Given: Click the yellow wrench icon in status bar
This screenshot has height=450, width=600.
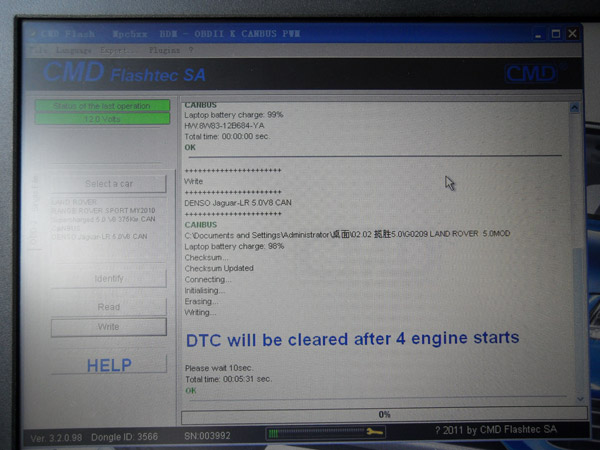Looking at the screenshot, I should click(x=374, y=432).
